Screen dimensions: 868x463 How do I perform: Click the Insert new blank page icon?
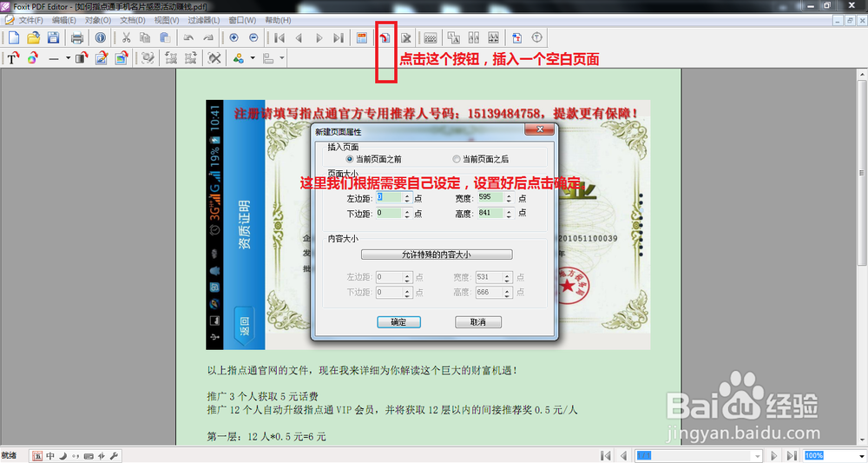tap(385, 37)
